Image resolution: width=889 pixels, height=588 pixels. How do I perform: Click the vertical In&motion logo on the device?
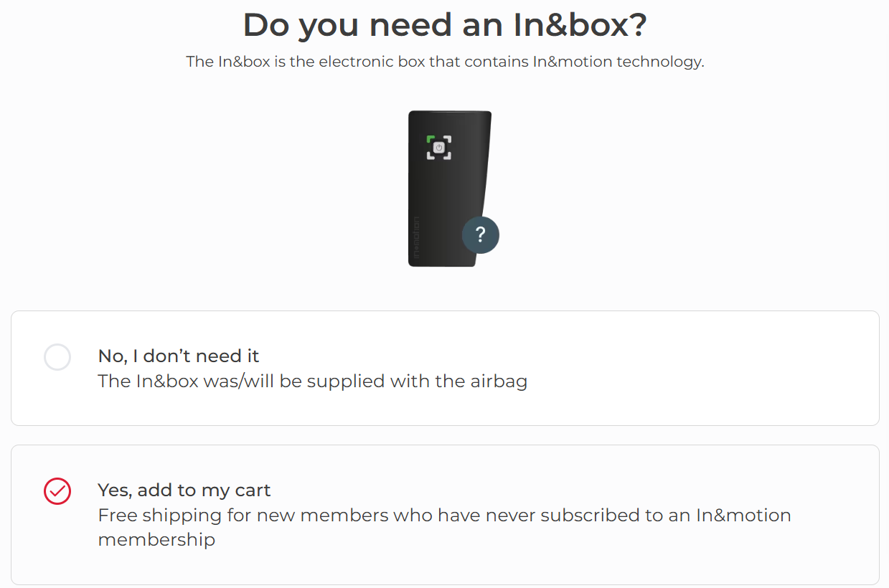(x=416, y=238)
